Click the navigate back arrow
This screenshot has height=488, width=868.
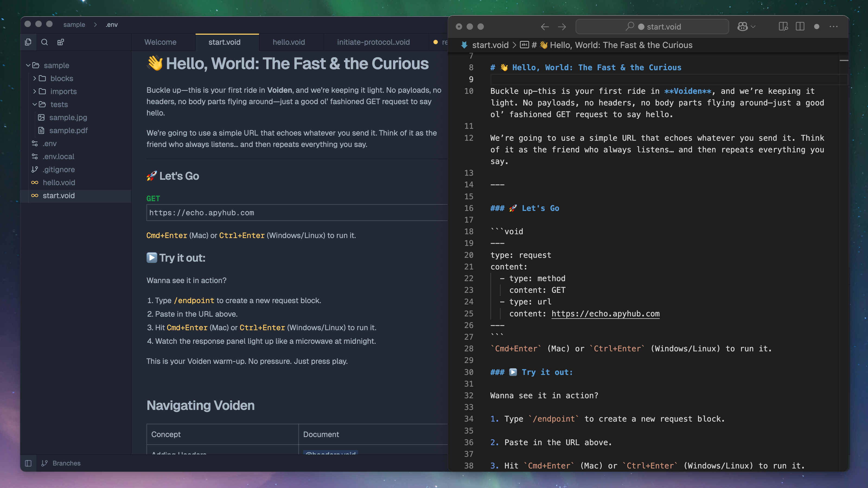coord(545,27)
